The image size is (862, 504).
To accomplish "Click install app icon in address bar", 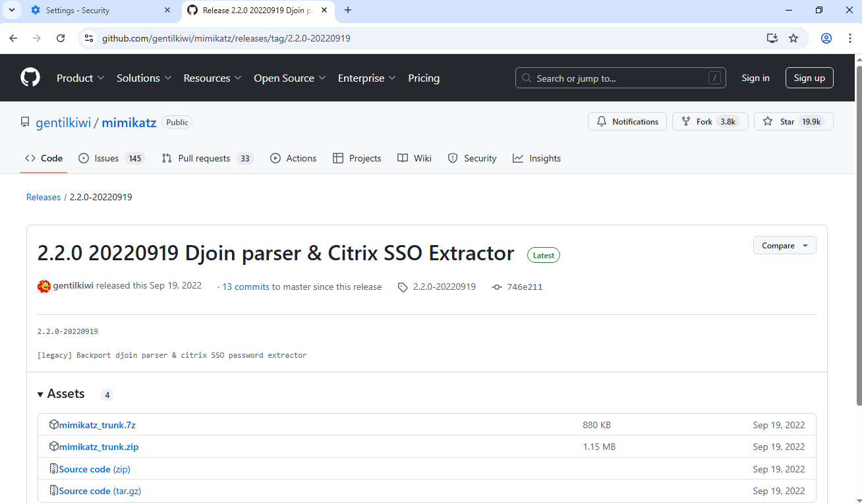I will pos(772,38).
